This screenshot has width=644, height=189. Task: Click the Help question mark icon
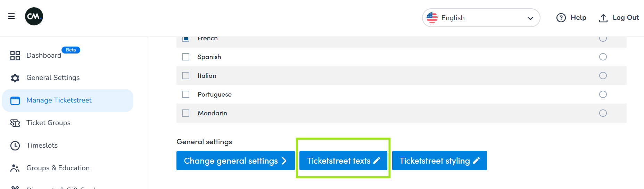561,18
